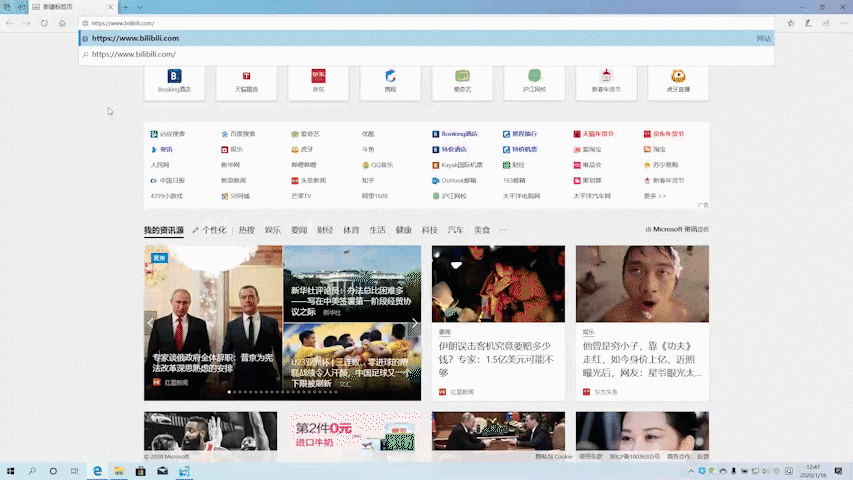
Task: Select the 我的资讯源 feed tab
Action: coord(164,230)
